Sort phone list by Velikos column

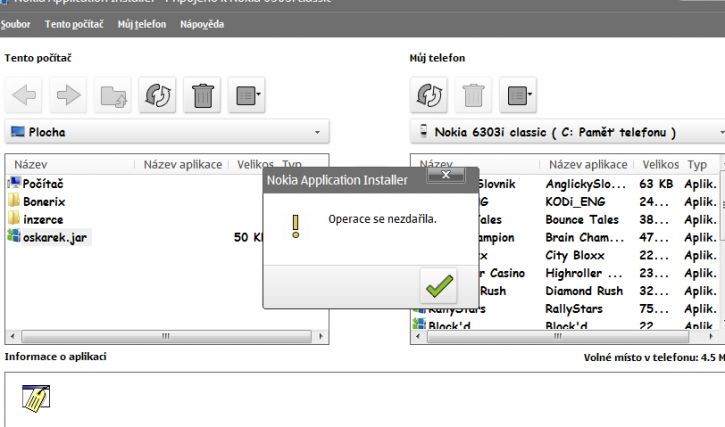click(x=660, y=164)
